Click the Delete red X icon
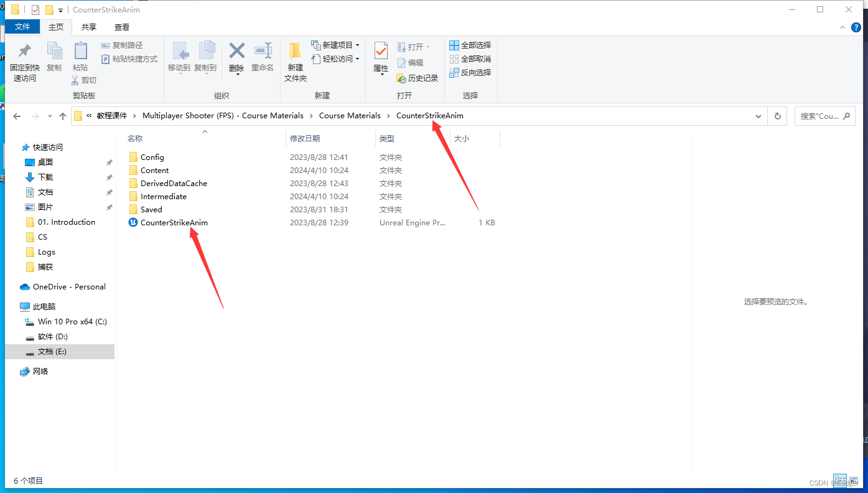Viewport: 868px width, 493px height. pyautogui.click(x=236, y=51)
